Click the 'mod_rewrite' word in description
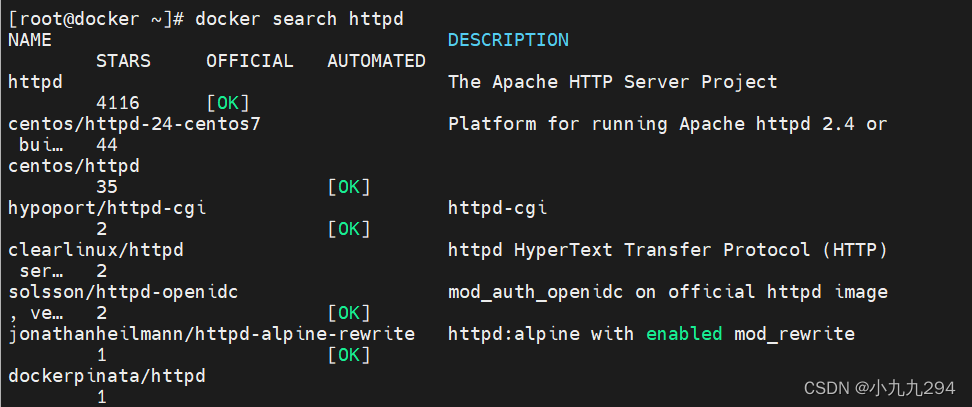 pyautogui.click(x=795, y=334)
